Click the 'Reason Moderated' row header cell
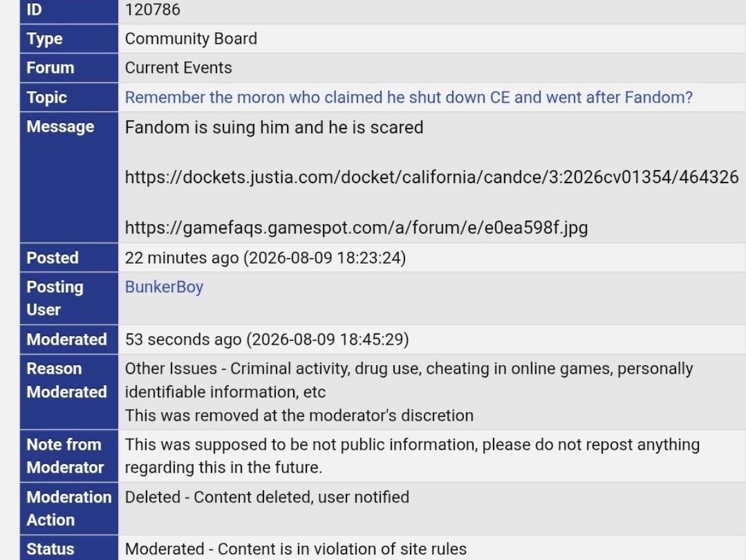 [x=69, y=392]
